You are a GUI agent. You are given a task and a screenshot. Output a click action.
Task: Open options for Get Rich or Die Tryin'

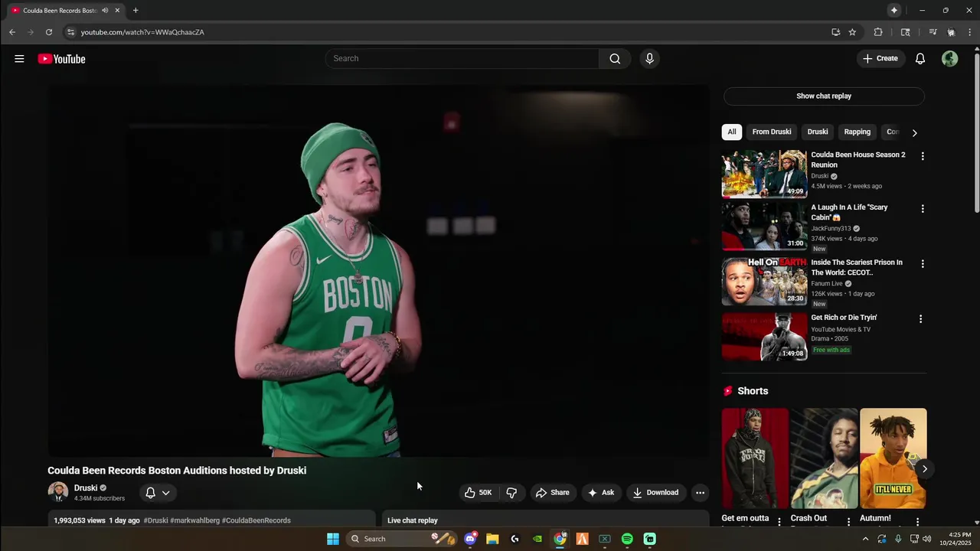pyautogui.click(x=921, y=319)
